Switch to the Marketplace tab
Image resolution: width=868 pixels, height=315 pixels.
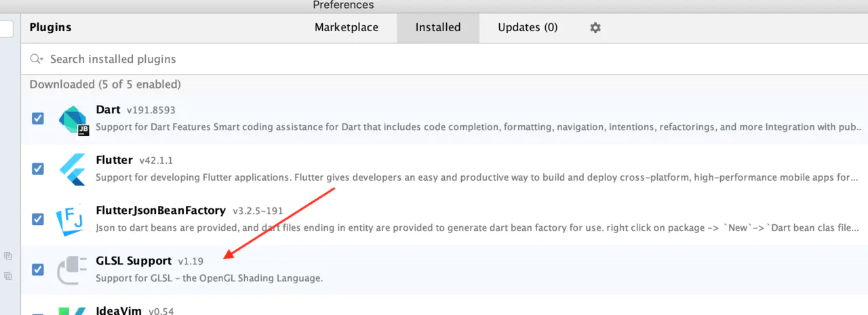347,28
